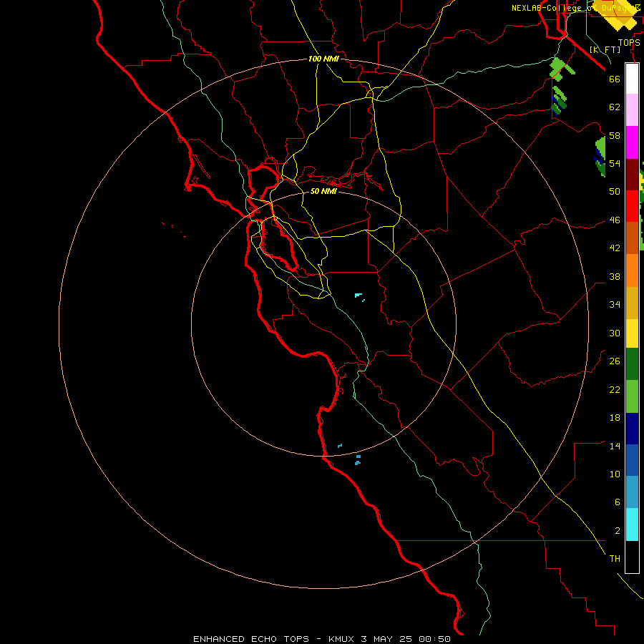Viewport: 644px width, 644px height.
Task: Click the dark green legend swatch
Action: 632,364
